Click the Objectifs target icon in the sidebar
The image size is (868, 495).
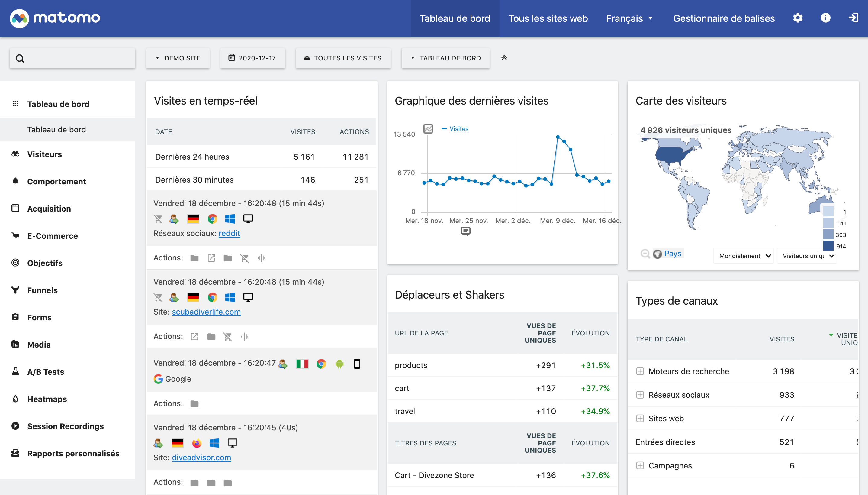click(x=15, y=263)
